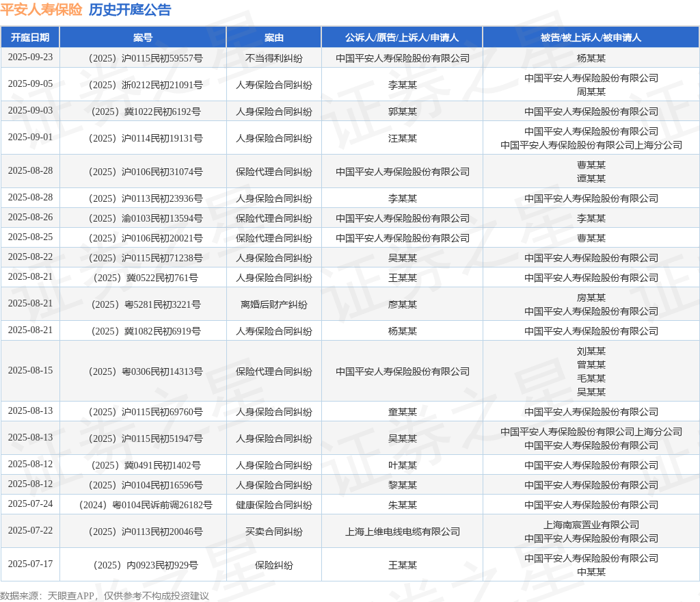Click the 保险纠纷 cell in last row

[273, 565]
